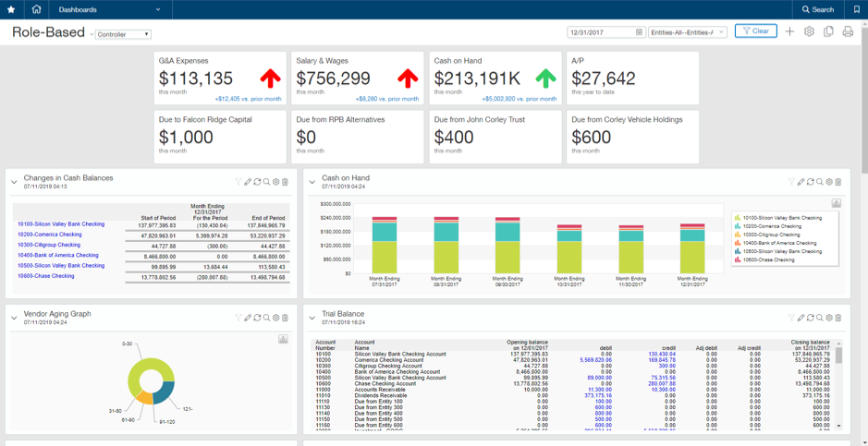Open 10100-Silicon Valley Bank Checking link

click(x=61, y=224)
